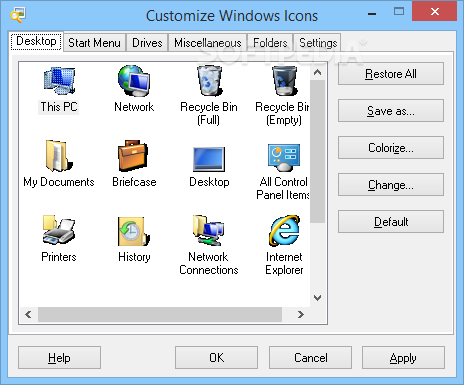Viewport: 464px width, 385px height.
Task: Pick the History clock icon
Action: tap(134, 231)
